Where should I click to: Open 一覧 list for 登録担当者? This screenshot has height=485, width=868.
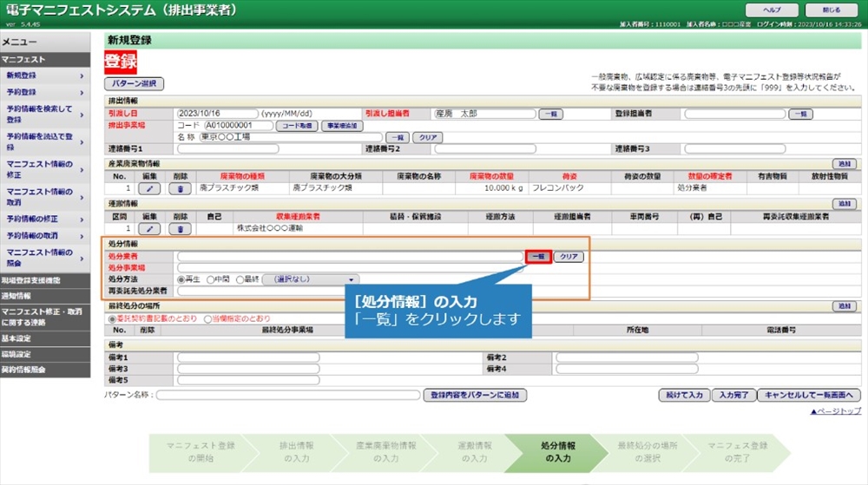pyautogui.click(x=801, y=114)
